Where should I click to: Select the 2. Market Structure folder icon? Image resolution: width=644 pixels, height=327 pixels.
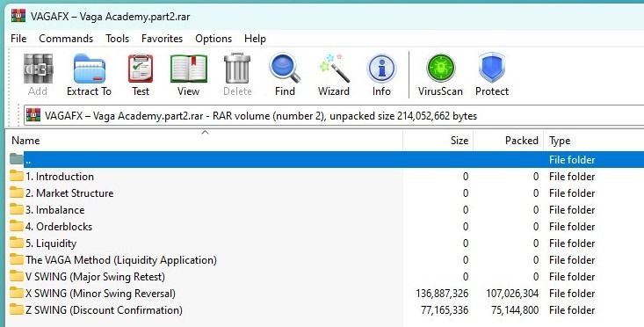pyautogui.click(x=17, y=193)
